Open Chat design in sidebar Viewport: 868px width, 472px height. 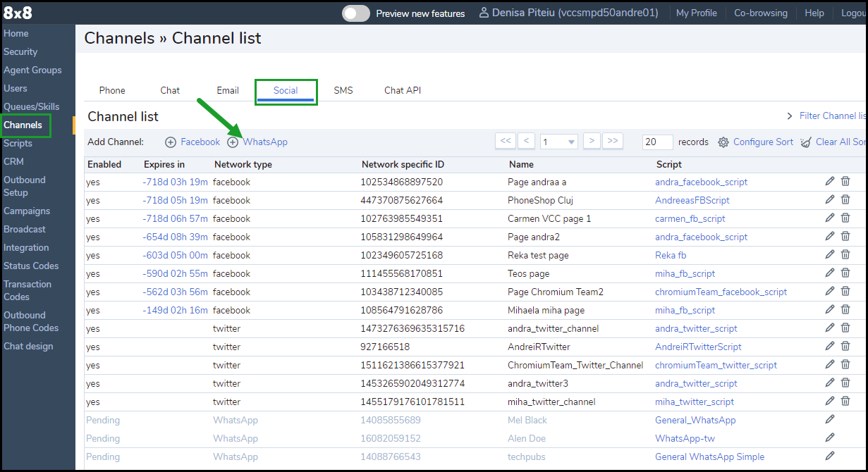28,346
